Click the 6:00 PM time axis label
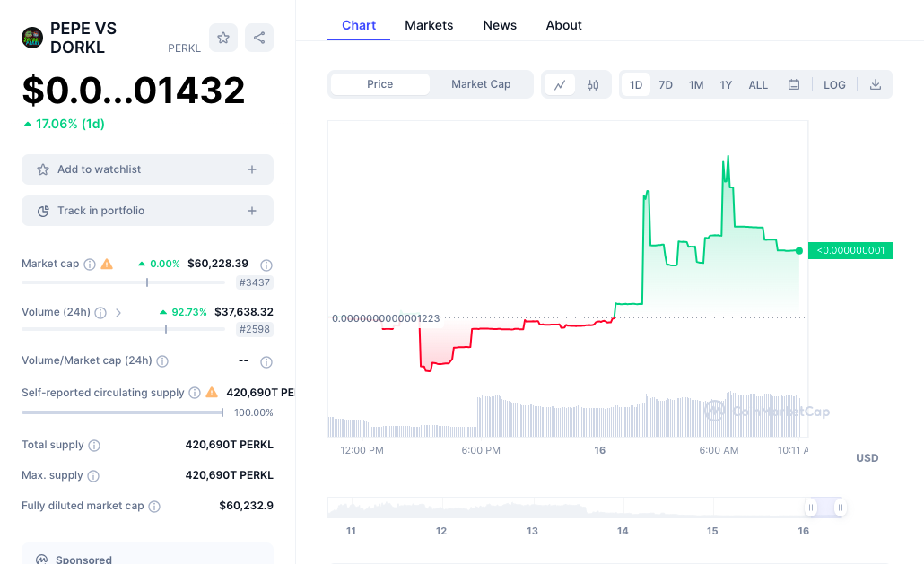The image size is (924, 564). point(481,450)
